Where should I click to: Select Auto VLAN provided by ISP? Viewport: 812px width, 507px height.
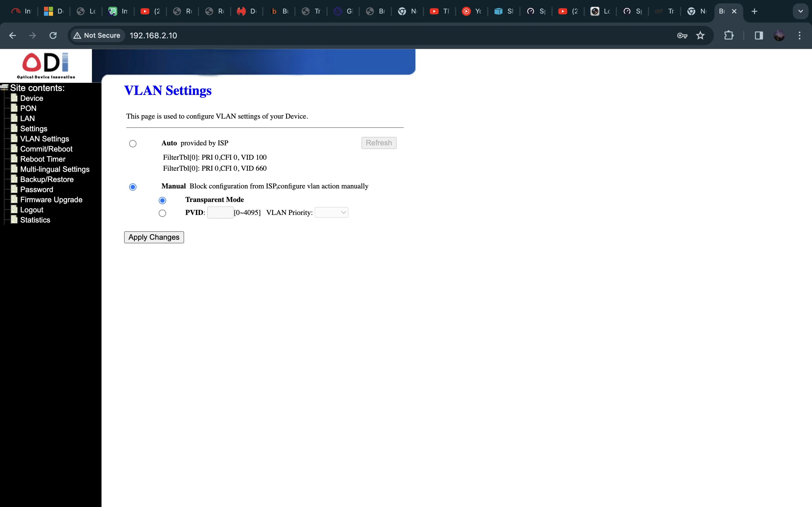tap(132, 143)
